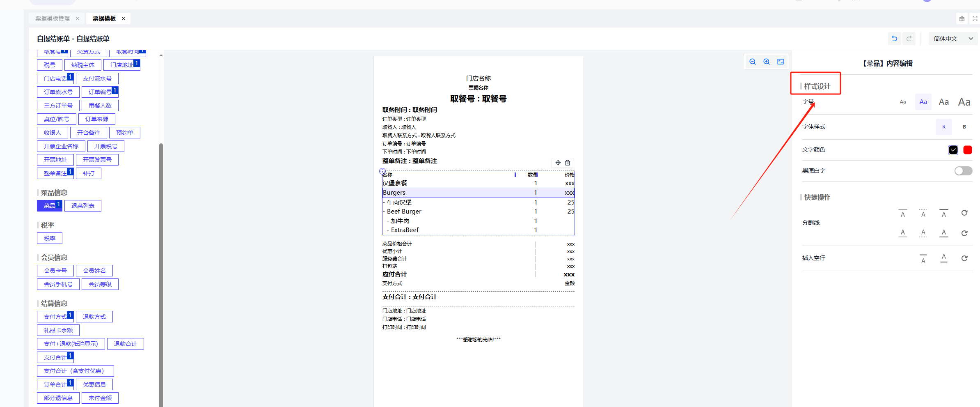Choose bold B font style
Screen dimensions: 980x407
(x=964, y=127)
